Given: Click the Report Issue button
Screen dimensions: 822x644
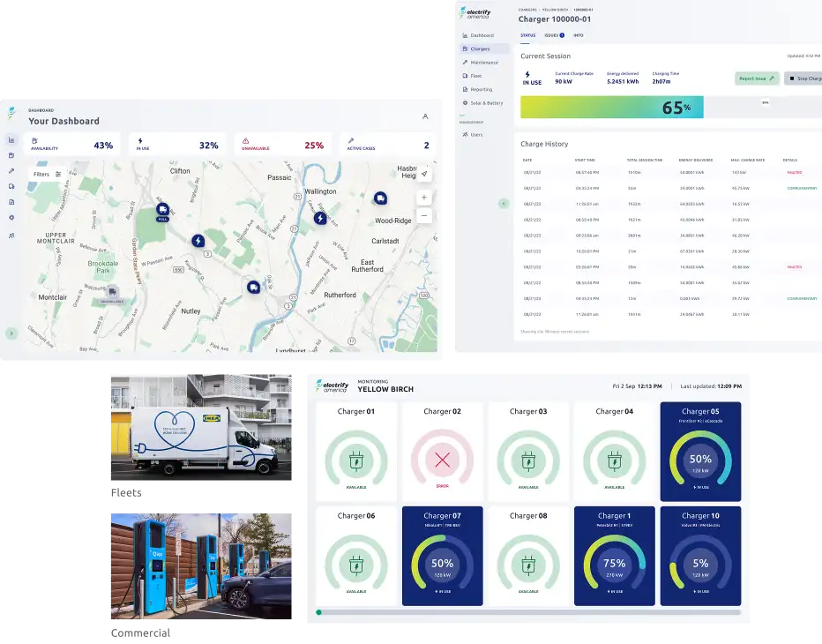Looking at the screenshot, I should tap(757, 79).
